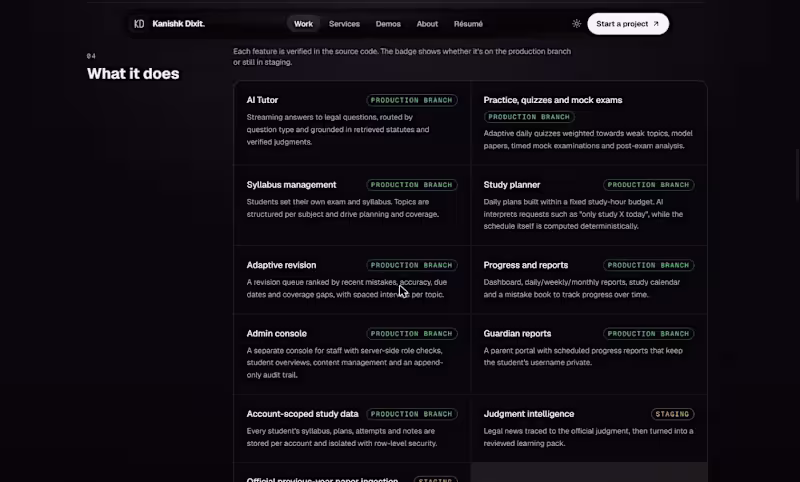The image size is (800, 482).
Task: Click the Production Branch badge on AI Tutor
Action: coord(411,100)
